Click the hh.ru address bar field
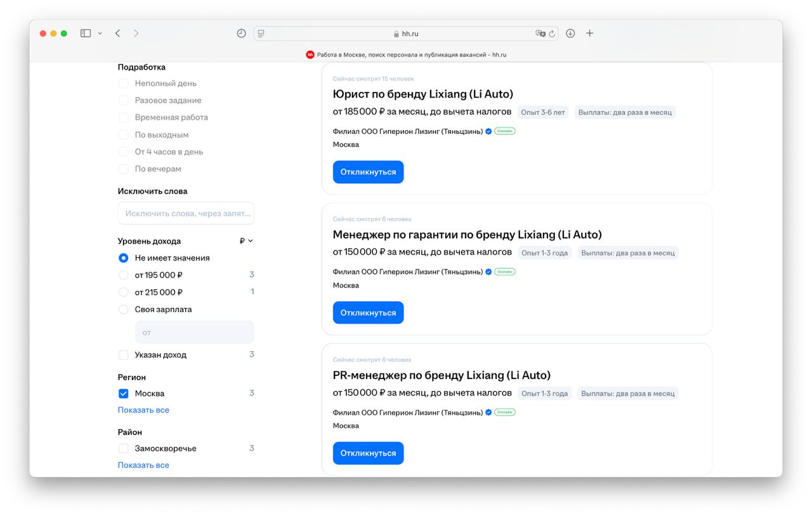This screenshot has height=516, width=812. tap(406, 34)
